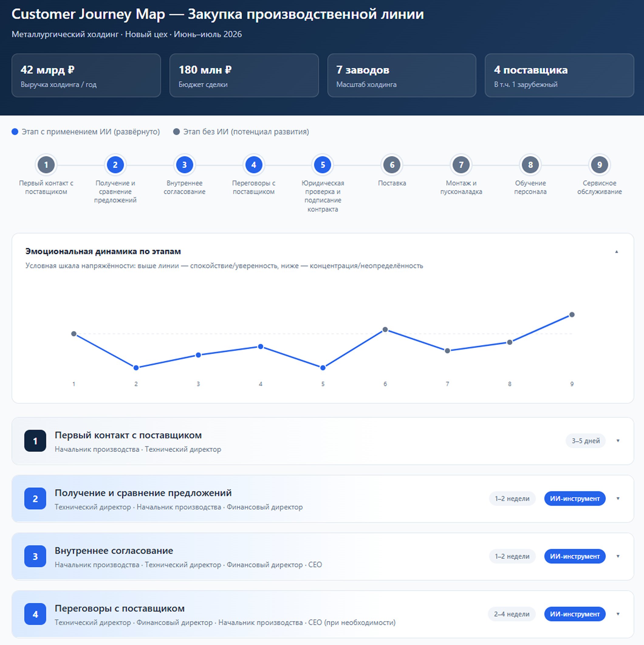This screenshot has height=645, width=644.
Task: Click chart data point for stage 6
Action: (385, 329)
